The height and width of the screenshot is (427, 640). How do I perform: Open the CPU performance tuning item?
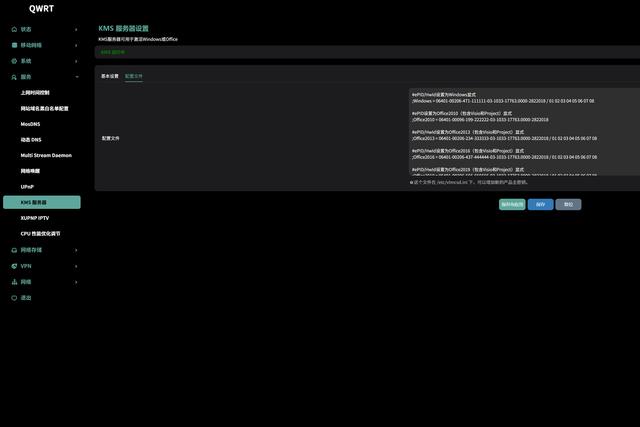click(40, 234)
